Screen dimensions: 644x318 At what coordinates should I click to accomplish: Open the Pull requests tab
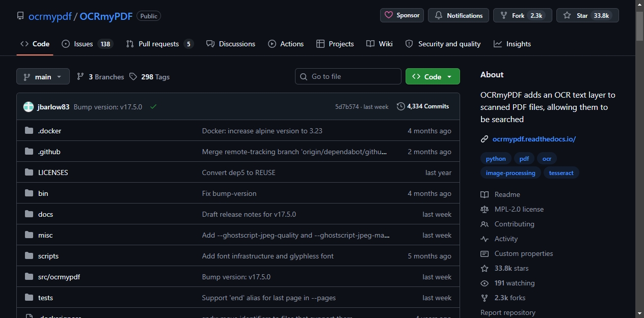[159, 44]
